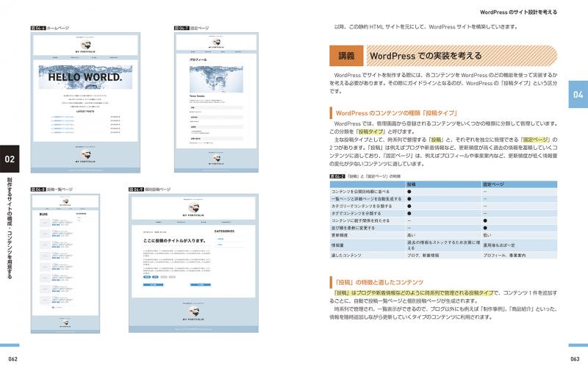Click the 図04-9 個別投稿ページ figure caption
This screenshot has height=371, width=588.
click(150, 190)
